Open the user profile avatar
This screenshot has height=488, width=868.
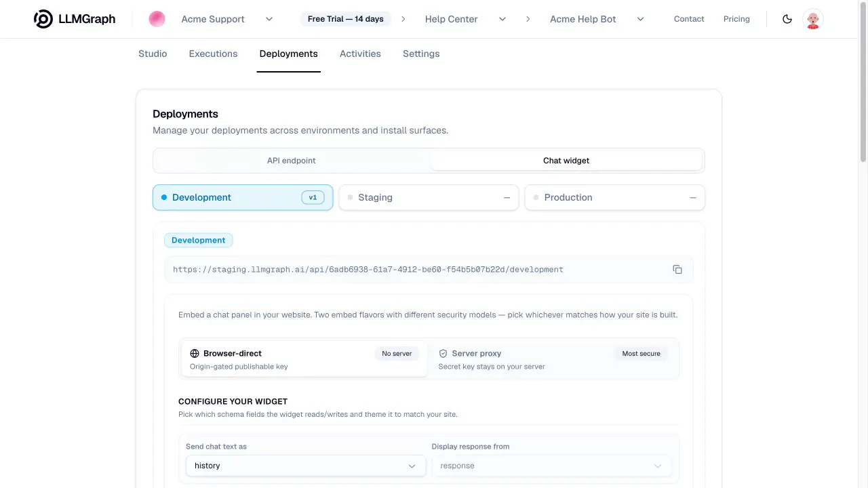coord(813,19)
